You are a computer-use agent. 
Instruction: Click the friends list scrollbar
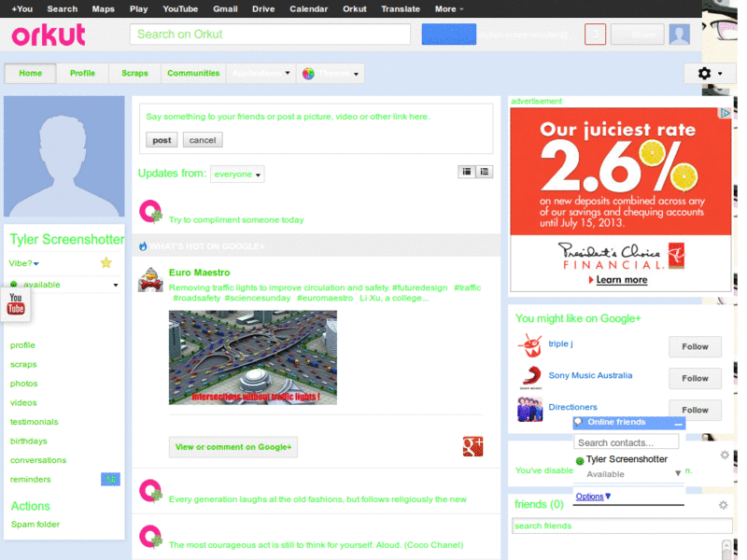click(x=726, y=549)
